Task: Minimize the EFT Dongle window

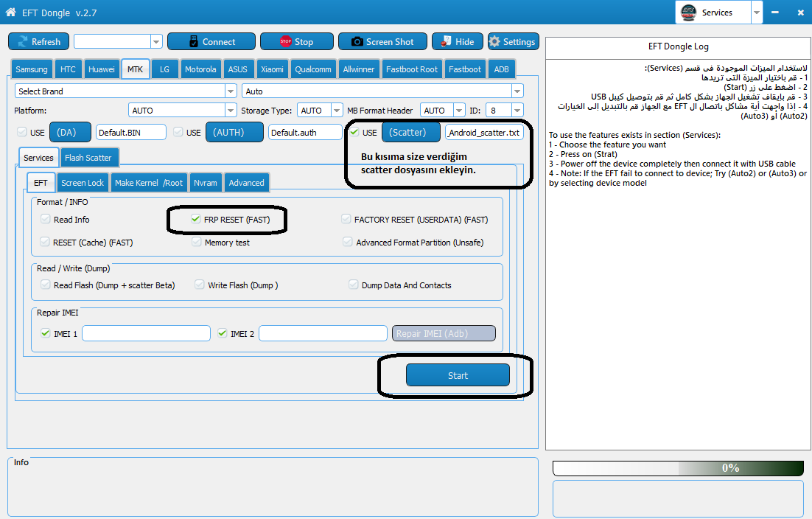Action: coord(774,13)
